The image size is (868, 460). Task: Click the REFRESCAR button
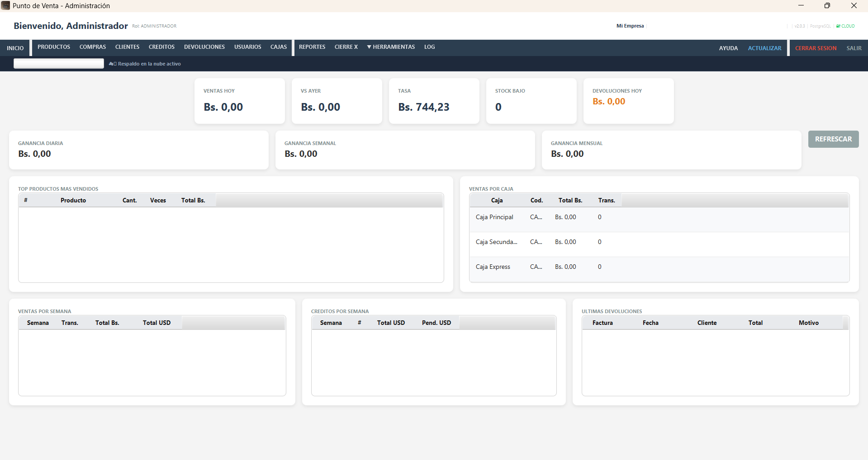833,139
